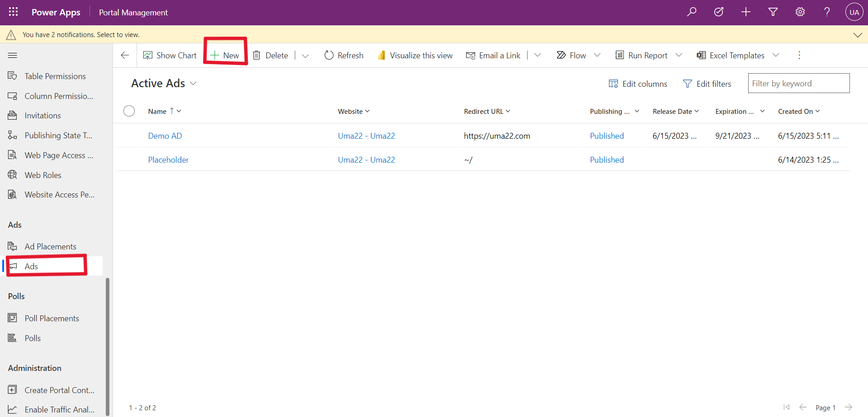Open the Name column header menu
The width and height of the screenshot is (868, 417).
165,111
